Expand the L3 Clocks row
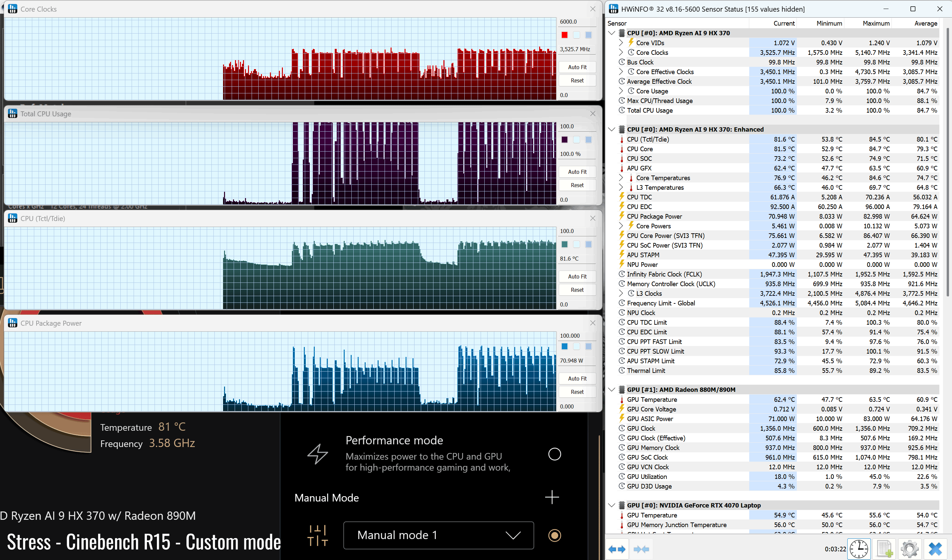Viewport: 952px width, 560px height. click(x=621, y=293)
